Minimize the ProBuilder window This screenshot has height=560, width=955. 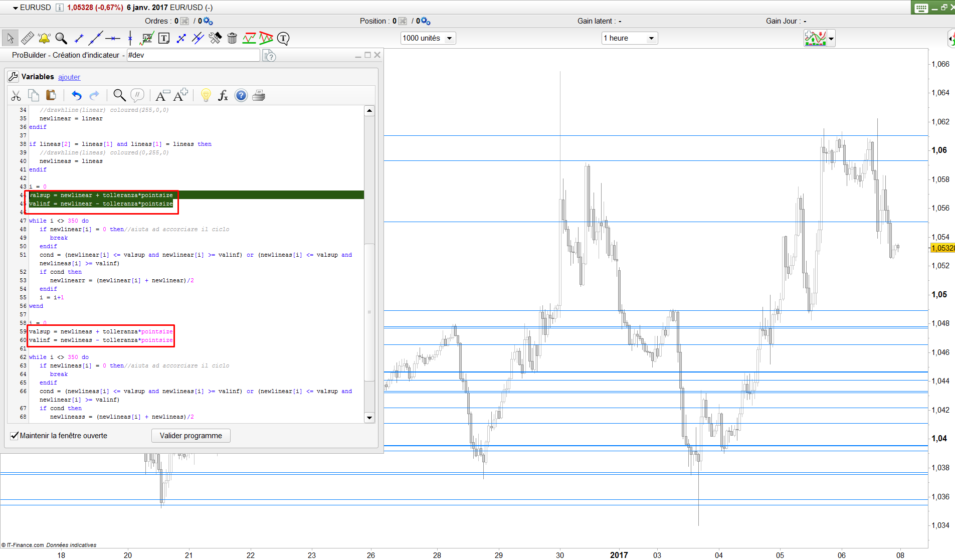358,56
